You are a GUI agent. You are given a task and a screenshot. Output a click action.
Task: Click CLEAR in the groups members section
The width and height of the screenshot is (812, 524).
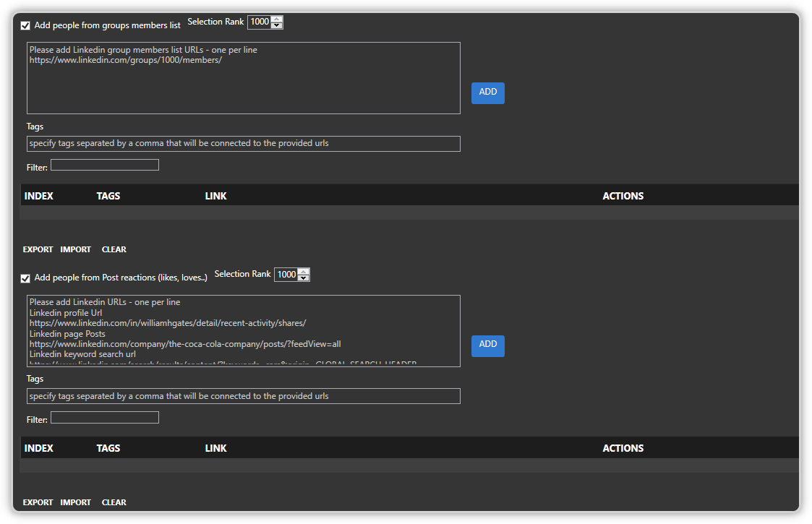pos(114,249)
